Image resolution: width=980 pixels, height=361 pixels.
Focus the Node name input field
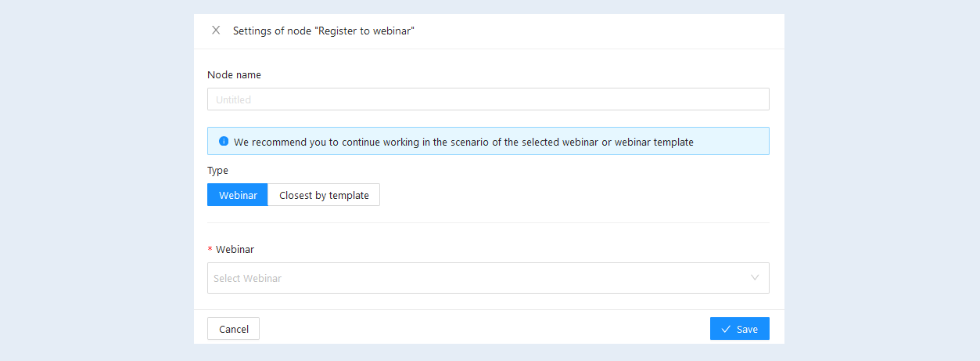[x=488, y=99]
